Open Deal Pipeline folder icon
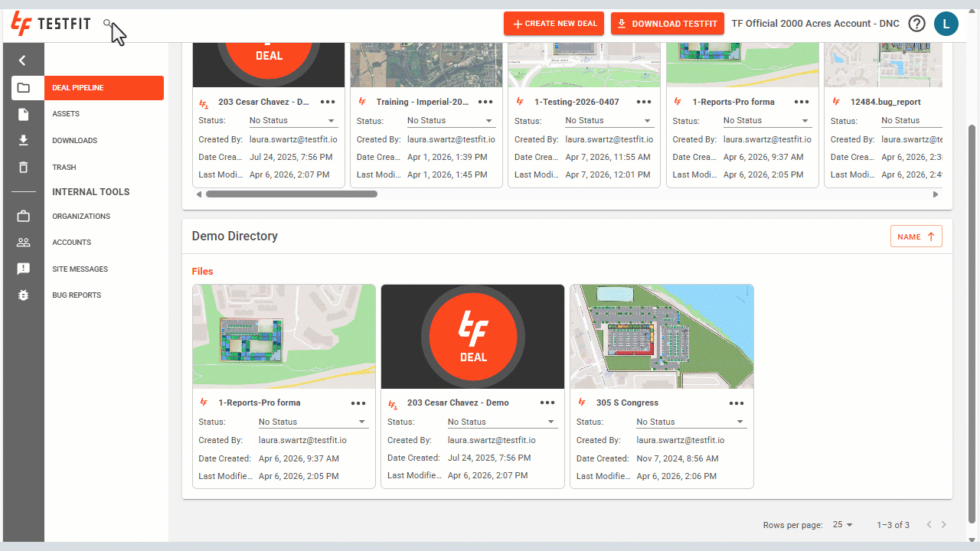Viewport: 980px width, 551px height. (23, 88)
